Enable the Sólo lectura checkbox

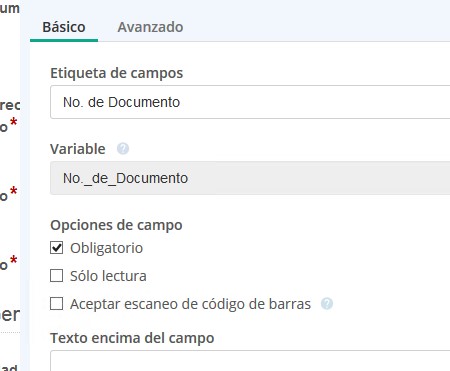[x=57, y=276]
